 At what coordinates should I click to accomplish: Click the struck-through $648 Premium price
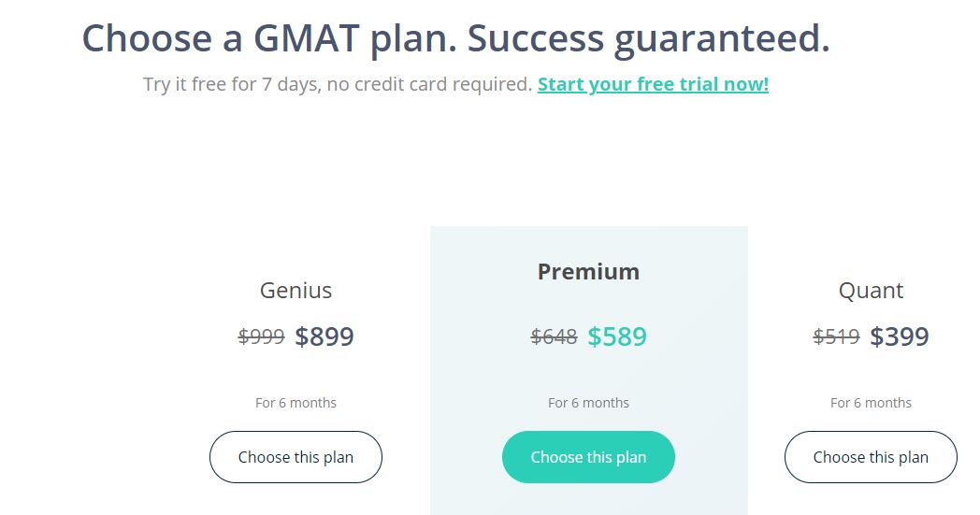pyautogui.click(x=554, y=336)
